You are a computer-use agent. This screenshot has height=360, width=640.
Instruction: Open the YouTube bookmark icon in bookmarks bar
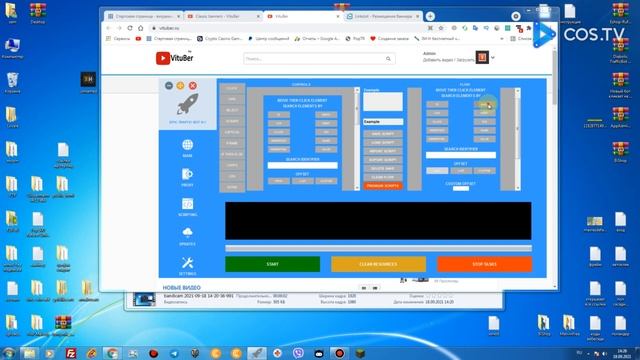(138, 39)
